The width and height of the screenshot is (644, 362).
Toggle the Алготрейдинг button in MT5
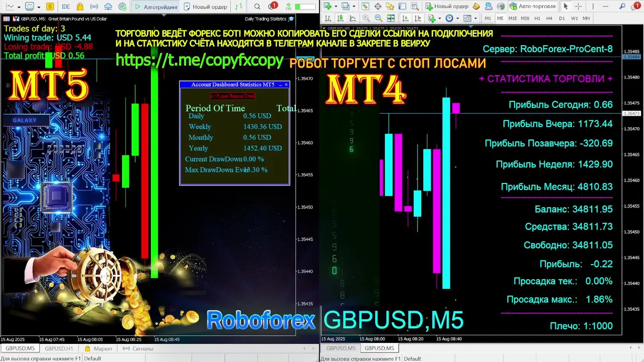tap(155, 7)
